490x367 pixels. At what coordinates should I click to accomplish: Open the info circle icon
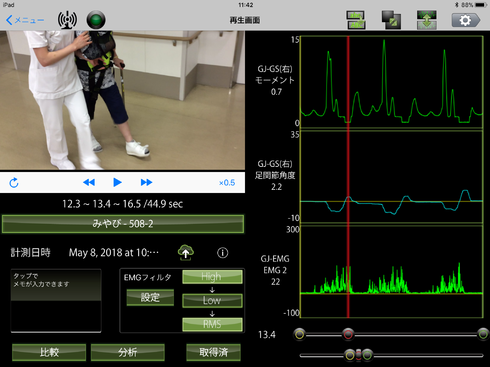coord(223,253)
